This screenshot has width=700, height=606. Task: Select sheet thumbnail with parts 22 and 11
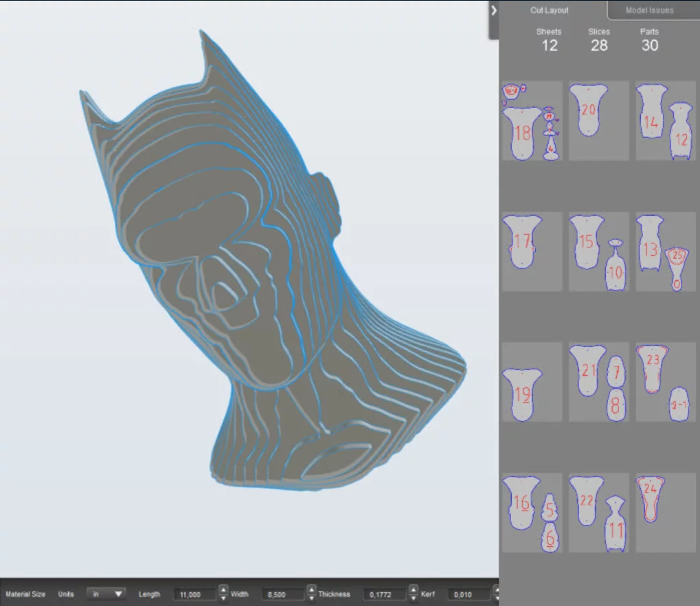tap(598, 513)
